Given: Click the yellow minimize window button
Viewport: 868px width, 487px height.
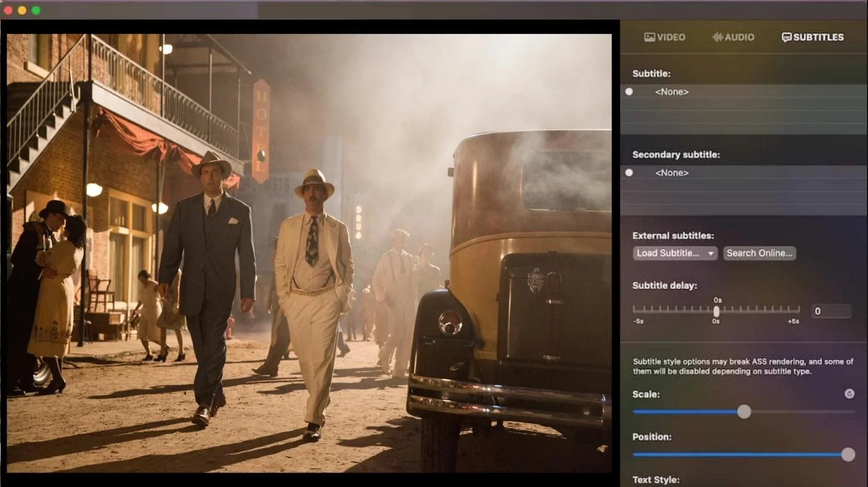Looking at the screenshot, I should (x=22, y=10).
